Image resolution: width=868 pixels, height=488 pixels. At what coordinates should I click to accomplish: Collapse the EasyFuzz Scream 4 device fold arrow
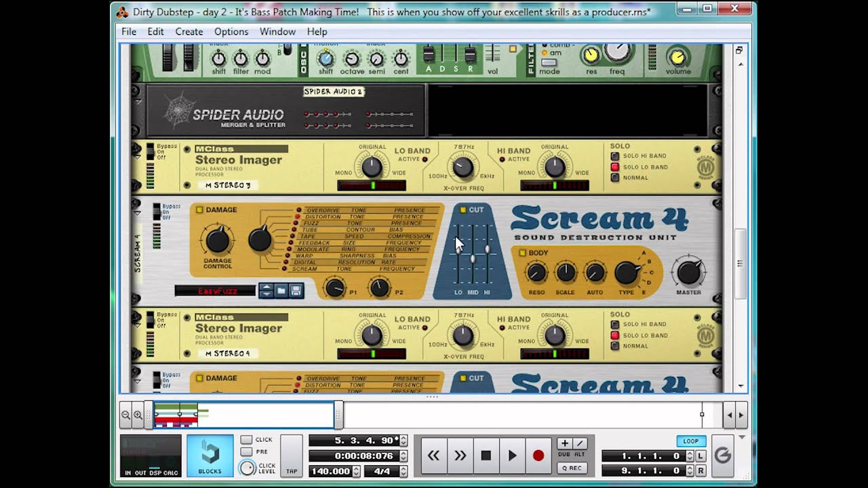pos(138,213)
